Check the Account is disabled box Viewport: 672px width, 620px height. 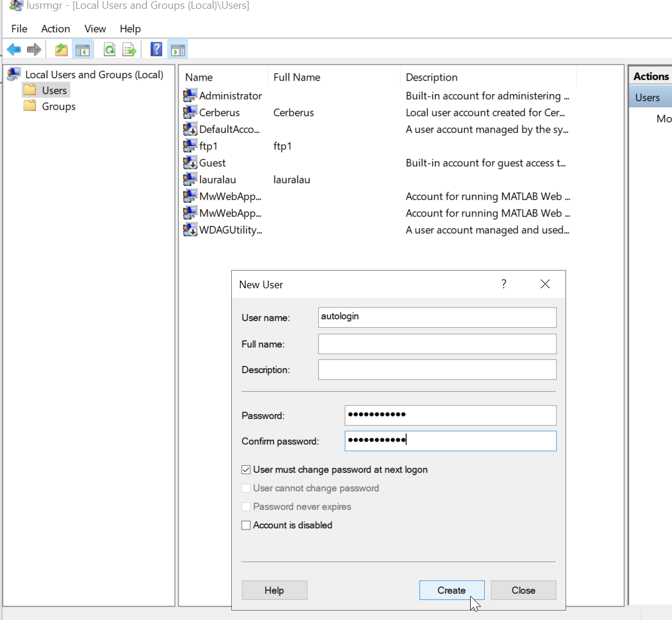tap(246, 525)
